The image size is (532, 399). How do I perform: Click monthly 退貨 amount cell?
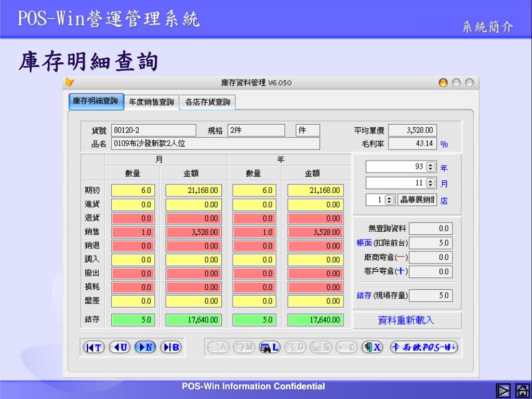point(194,219)
